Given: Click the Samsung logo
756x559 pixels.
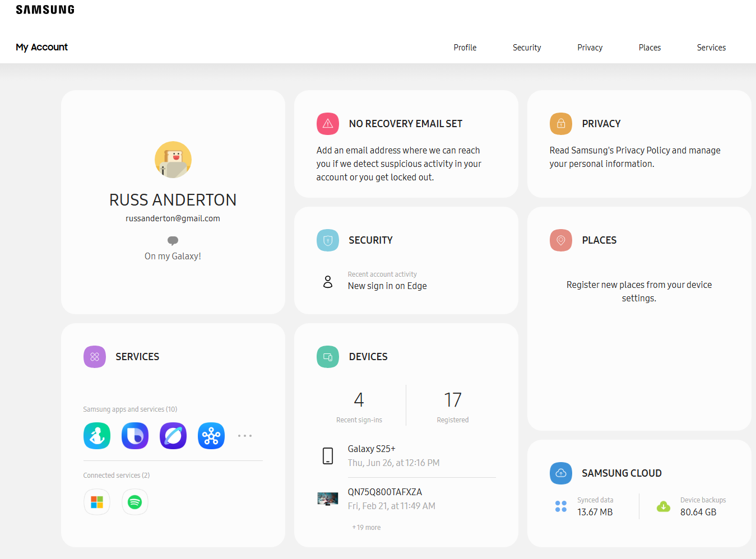Looking at the screenshot, I should coord(45,10).
